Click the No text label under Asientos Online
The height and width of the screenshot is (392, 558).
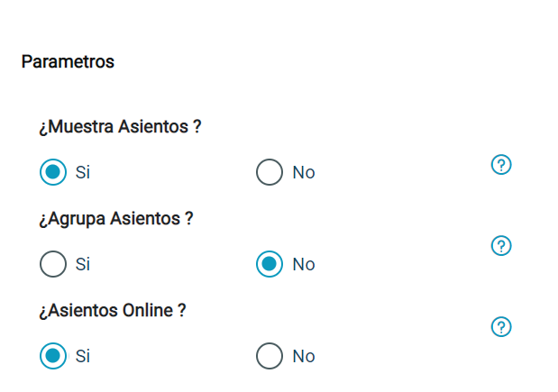304,356
